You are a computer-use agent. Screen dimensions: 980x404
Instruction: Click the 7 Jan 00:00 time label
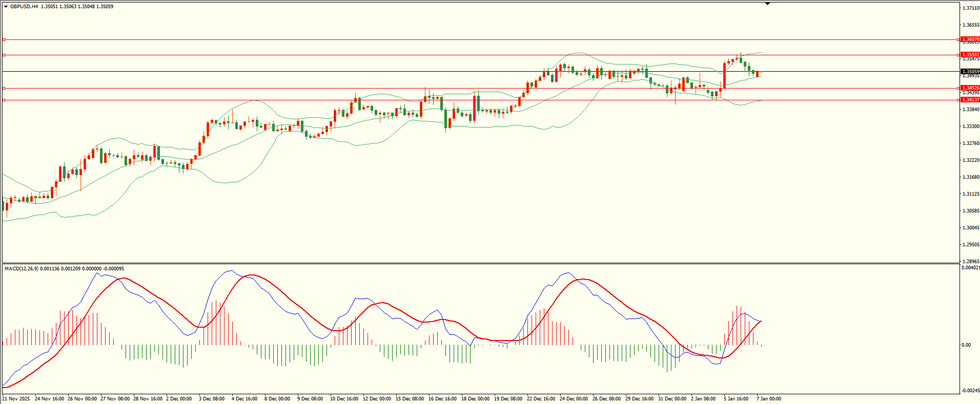coord(768,399)
